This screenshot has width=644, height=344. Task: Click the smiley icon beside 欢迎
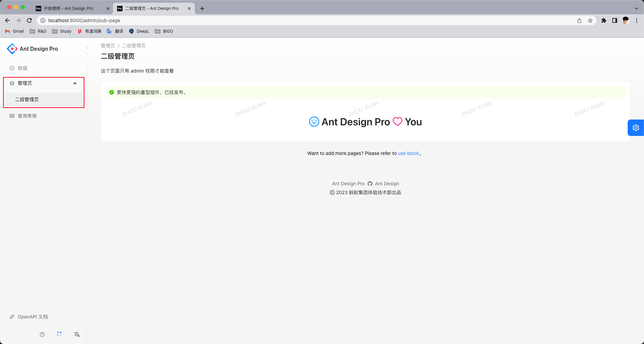[12, 68]
